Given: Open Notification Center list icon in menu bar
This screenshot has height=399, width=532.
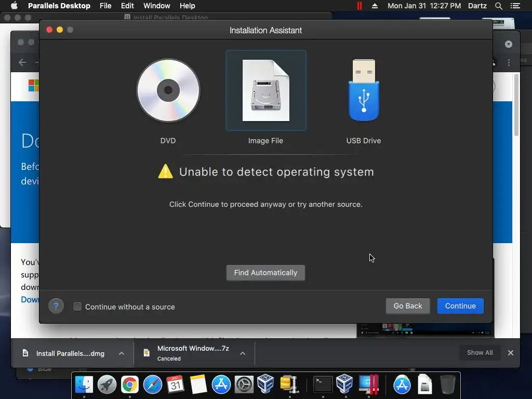Looking at the screenshot, I should [515, 6].
